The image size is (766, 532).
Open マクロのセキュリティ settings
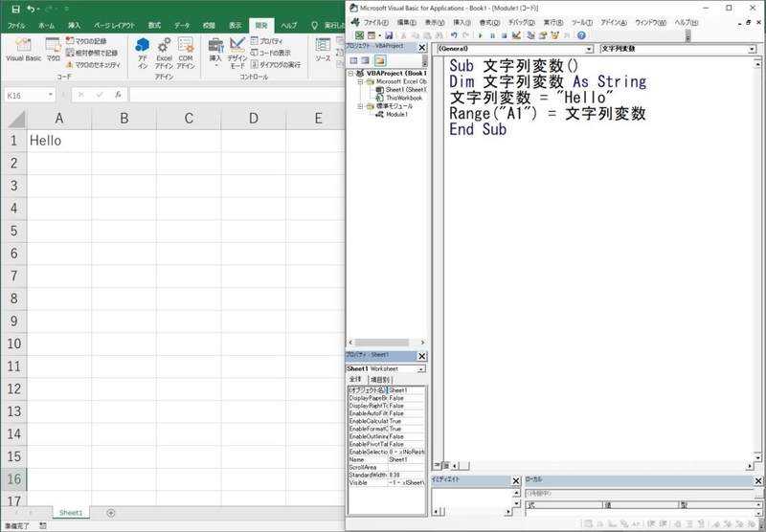pyautogui.click(x=93, y=64)
